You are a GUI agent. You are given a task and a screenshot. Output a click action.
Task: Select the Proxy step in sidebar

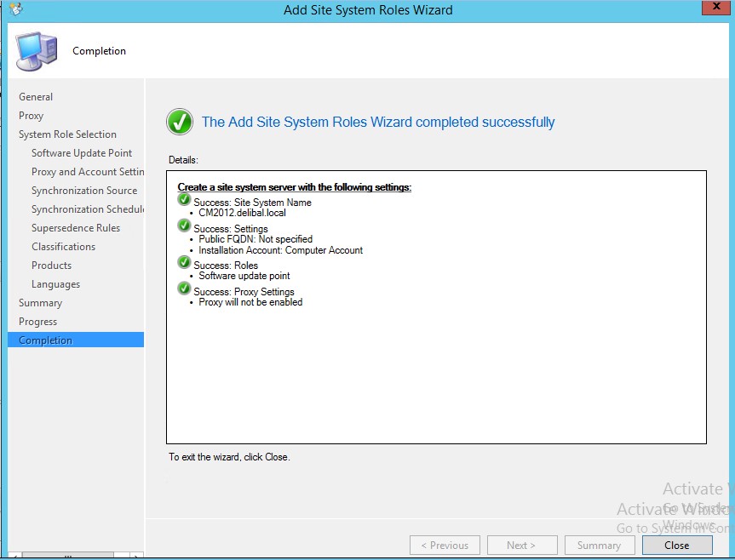click(x=31, y=116)
